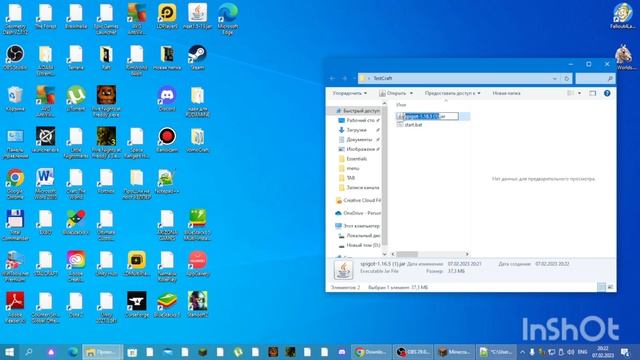The width and height of the screenshot is (640, 360).
Task: Open the Space Rangers desktop shortcut
Action: tap(137, 143)
